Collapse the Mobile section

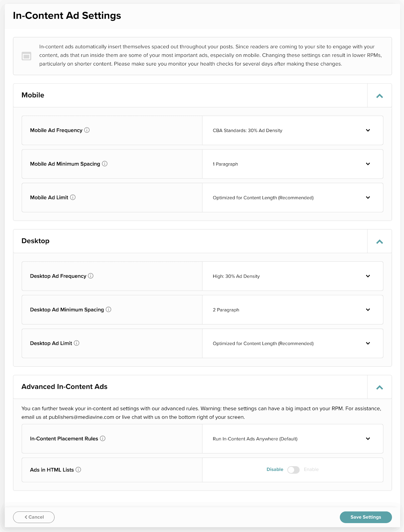[x=379, y=96]
